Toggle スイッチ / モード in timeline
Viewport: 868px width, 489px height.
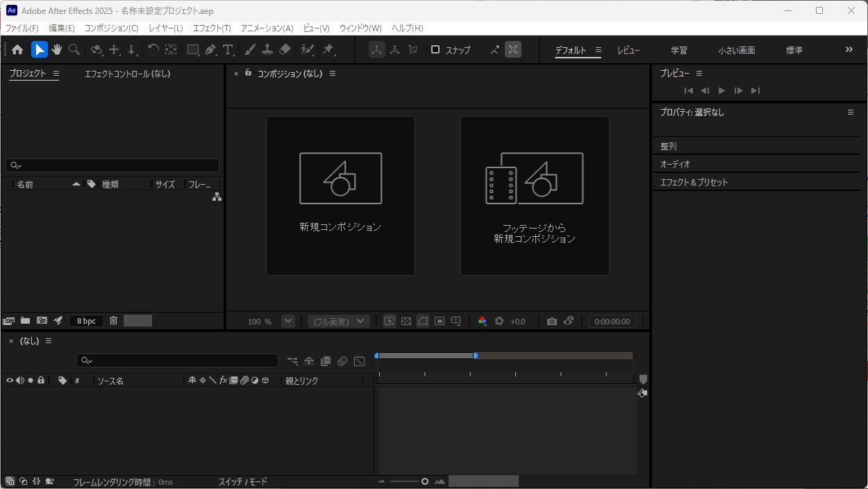coord(242,481)
